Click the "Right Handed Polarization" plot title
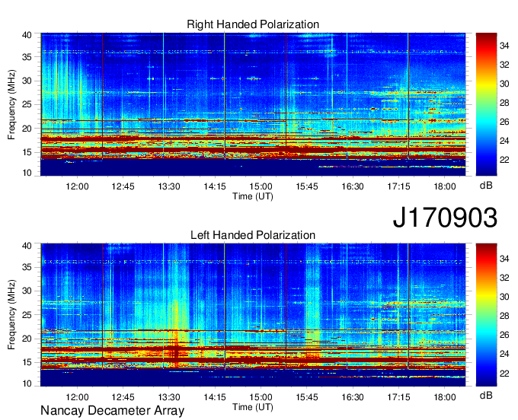The image size is (518, 420). [253, 24]
